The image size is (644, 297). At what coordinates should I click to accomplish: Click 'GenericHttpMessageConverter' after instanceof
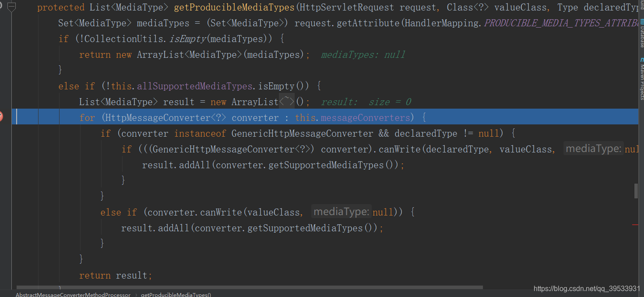(303, 133)
